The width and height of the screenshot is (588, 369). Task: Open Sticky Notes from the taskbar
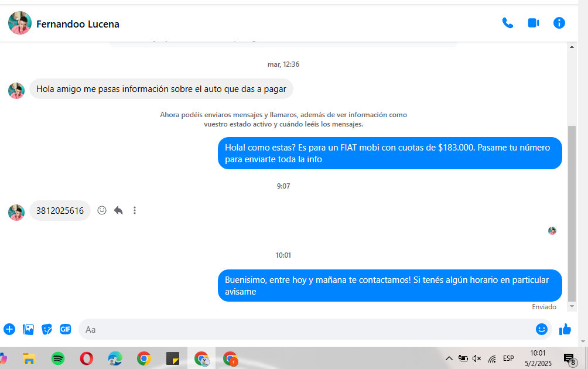173,359
